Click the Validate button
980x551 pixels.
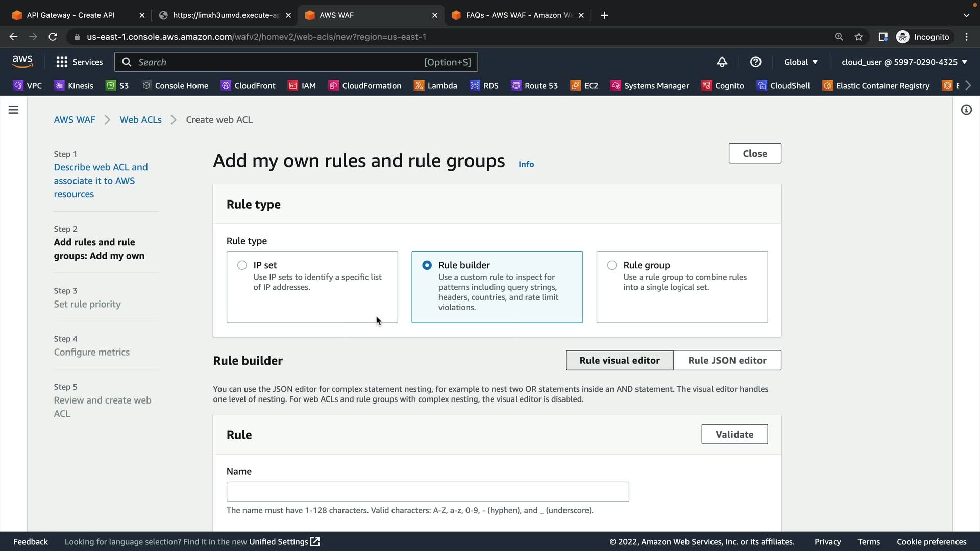pos(734,434)
